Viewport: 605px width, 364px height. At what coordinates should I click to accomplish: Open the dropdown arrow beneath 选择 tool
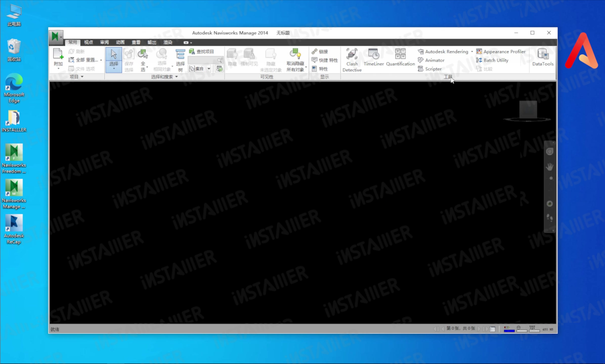[113, 69]
